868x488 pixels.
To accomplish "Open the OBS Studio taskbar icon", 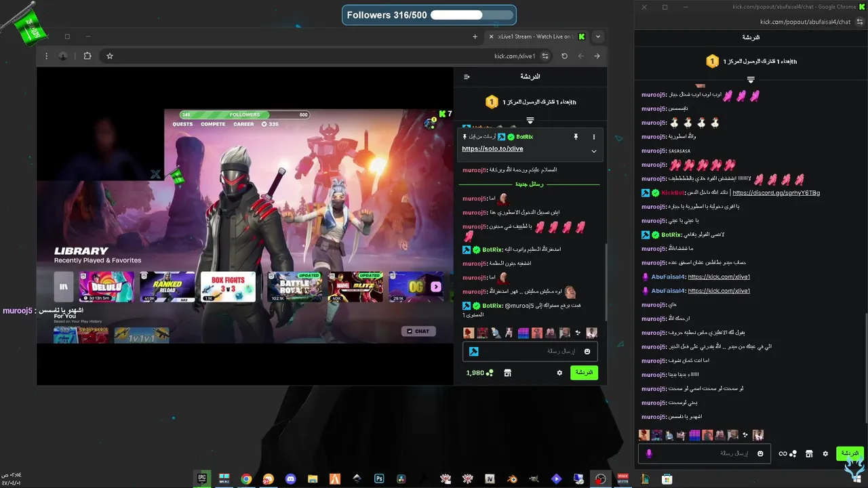I will coord(600,479).
